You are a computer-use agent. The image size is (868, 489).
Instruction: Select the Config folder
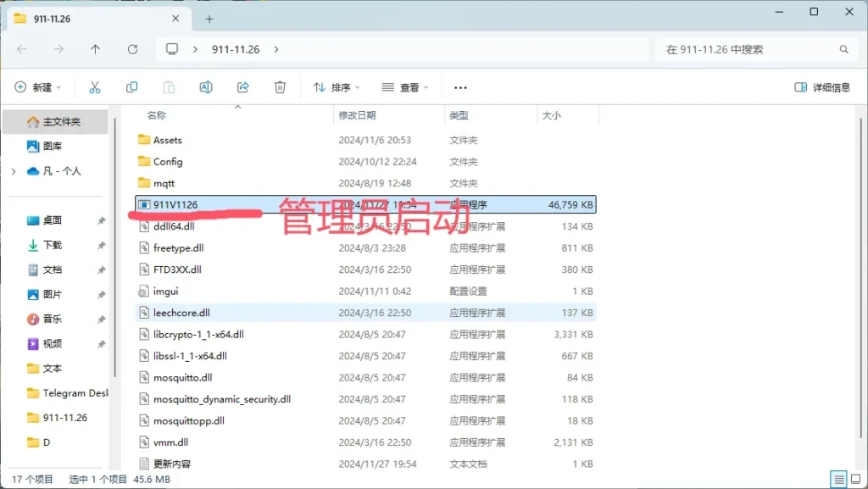(x=365, y=162)
